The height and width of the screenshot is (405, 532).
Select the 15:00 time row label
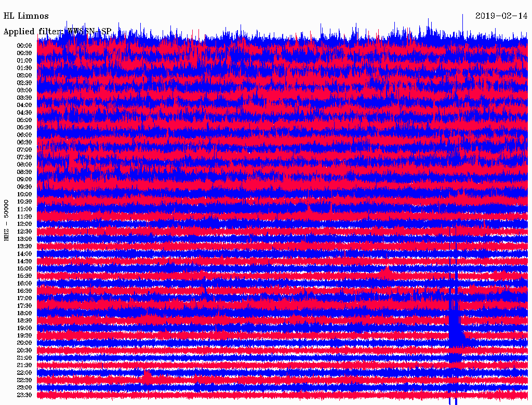[24, 268]
